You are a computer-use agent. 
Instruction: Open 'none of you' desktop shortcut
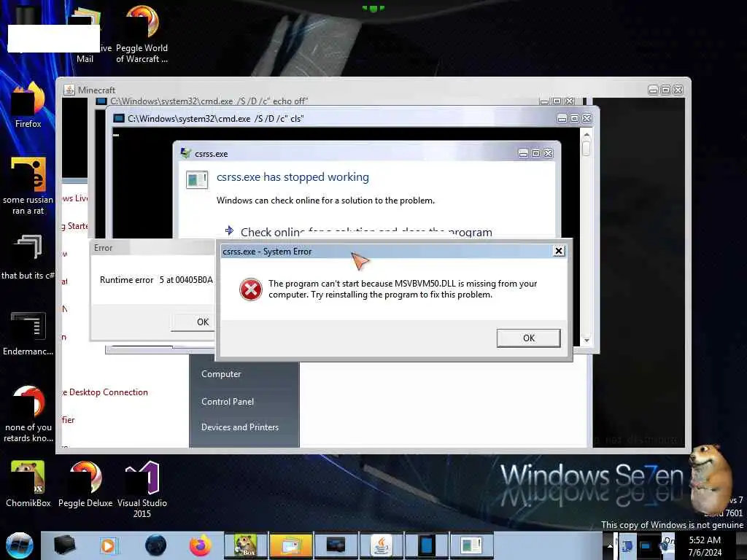point(28,414)
